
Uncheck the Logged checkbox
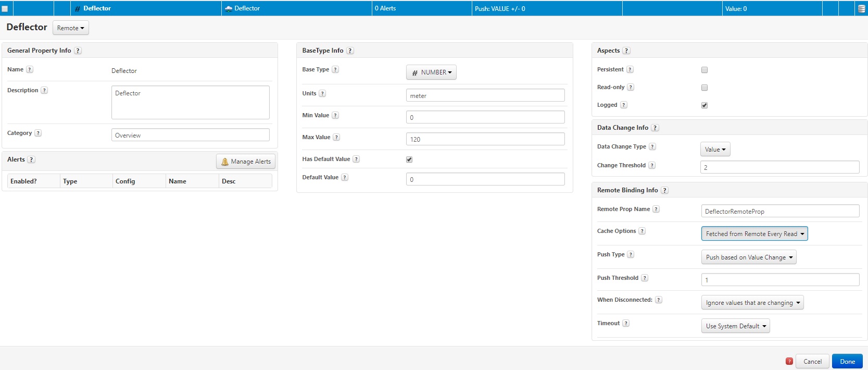point(705,105)
